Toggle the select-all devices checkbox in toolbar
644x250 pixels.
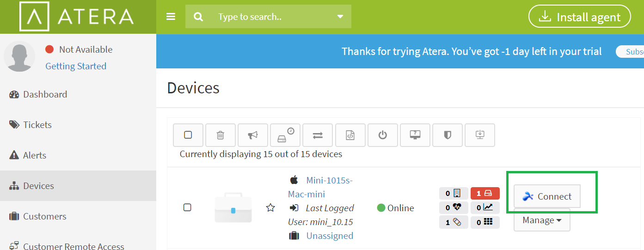tap(188, 135)
